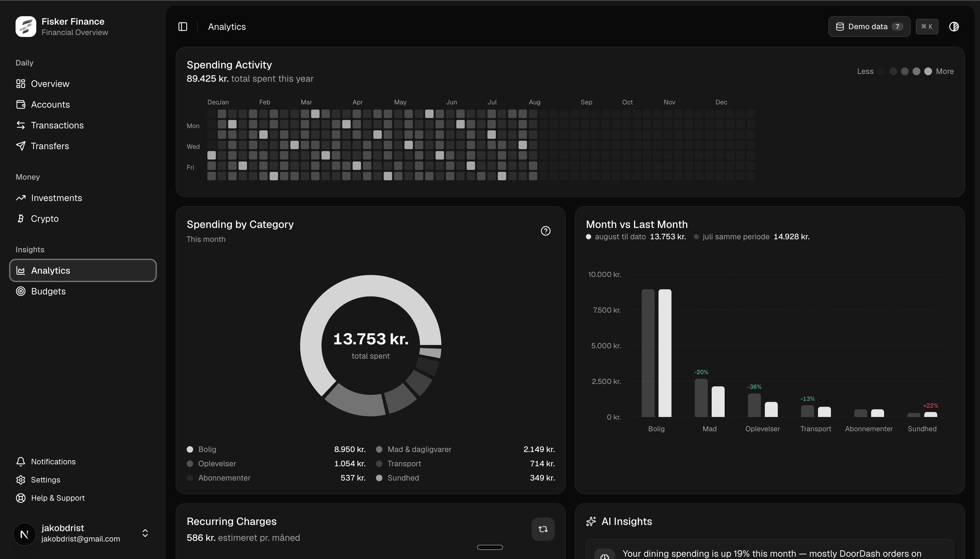Expand the jakobdrist account switcher chevrons
The height and width of the screenshot is (559, 980).
[x=145, y=533]
